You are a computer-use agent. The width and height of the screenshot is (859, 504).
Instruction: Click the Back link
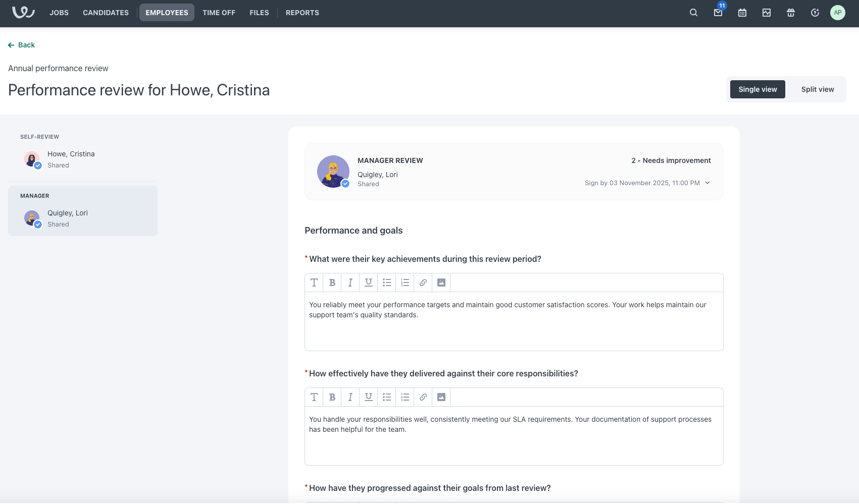coord(22,45)
